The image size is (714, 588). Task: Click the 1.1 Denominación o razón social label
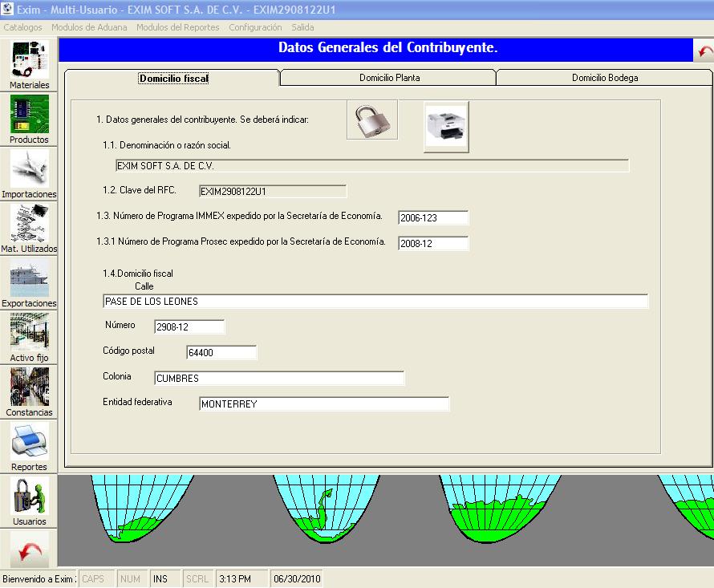pyautogui.click(x=167, y=145)
